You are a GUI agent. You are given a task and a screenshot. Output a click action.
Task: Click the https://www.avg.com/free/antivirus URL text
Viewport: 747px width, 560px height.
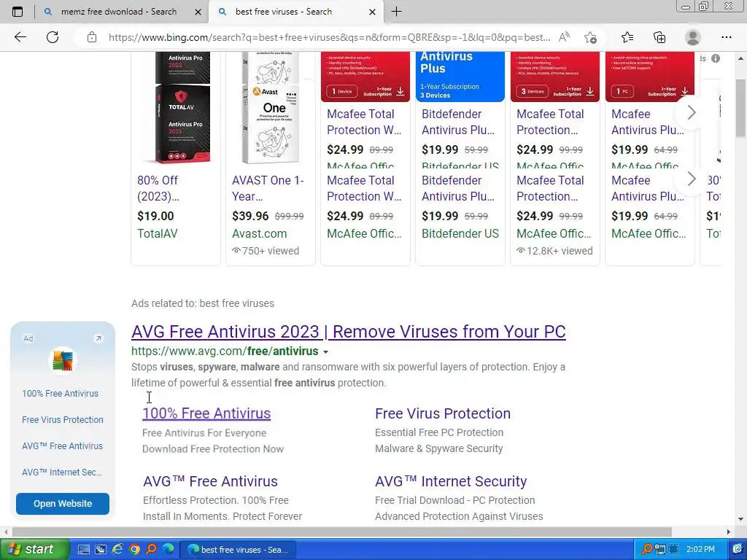(x=225, y=351)
